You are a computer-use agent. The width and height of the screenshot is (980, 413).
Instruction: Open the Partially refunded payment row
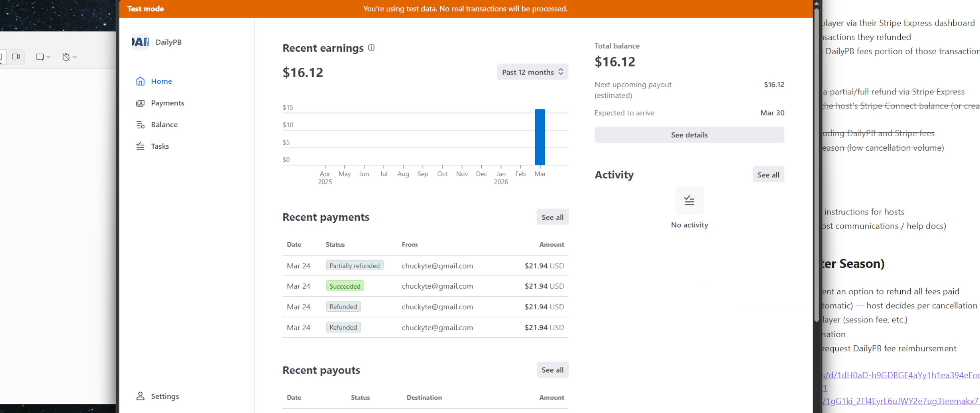pyautogui.click(x=425, y=266)
